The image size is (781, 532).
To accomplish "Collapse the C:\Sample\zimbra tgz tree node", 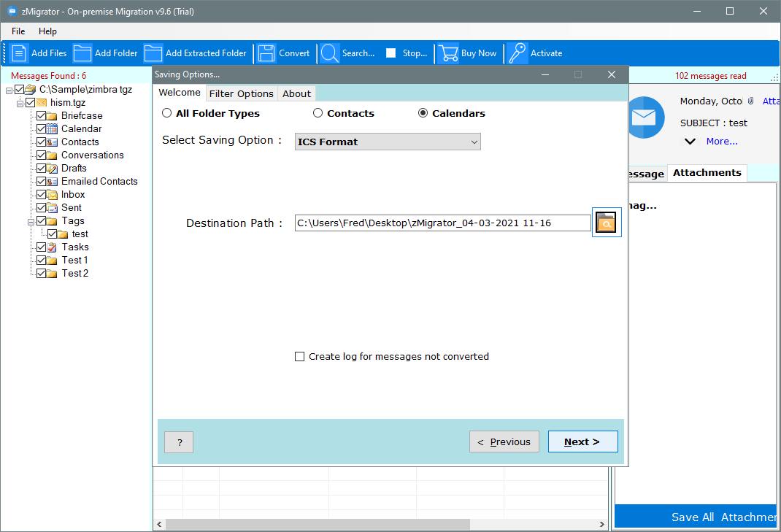I will tap(9, 90).
